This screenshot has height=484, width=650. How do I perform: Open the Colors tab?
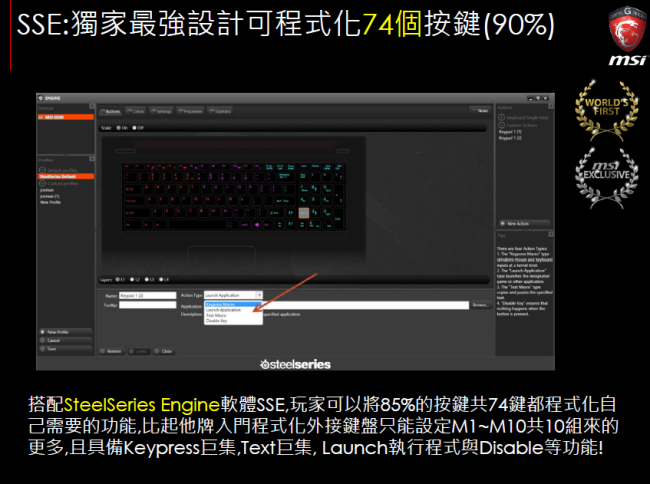point(136,111)
